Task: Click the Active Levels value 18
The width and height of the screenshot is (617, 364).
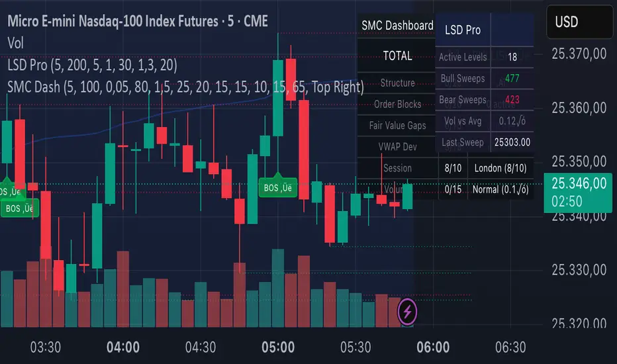Action: 512,57
